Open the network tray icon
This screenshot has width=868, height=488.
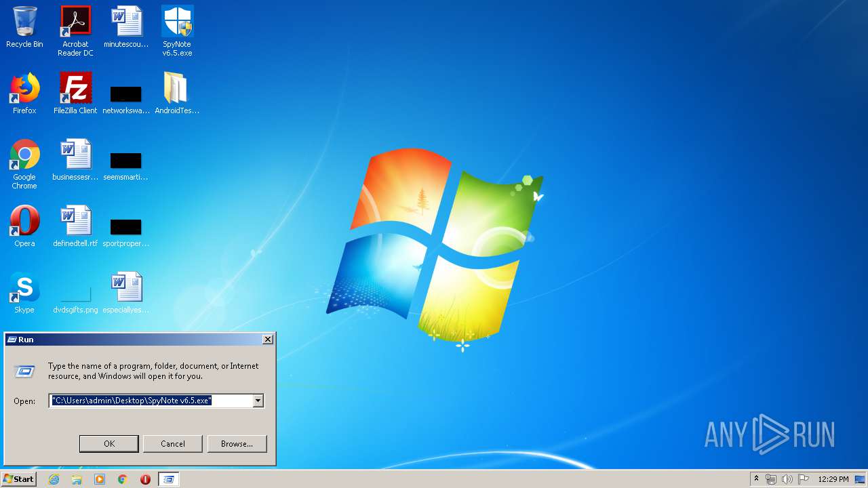771,479
